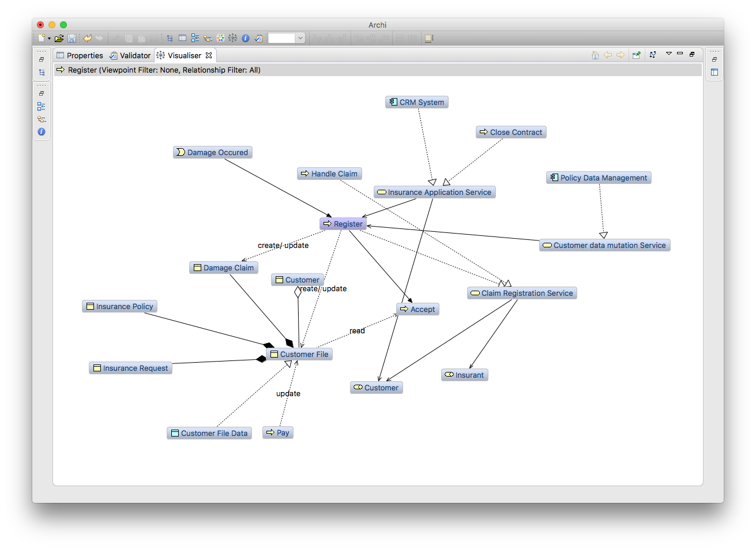Open Properties view from the main toolbar

coord(182,38)
